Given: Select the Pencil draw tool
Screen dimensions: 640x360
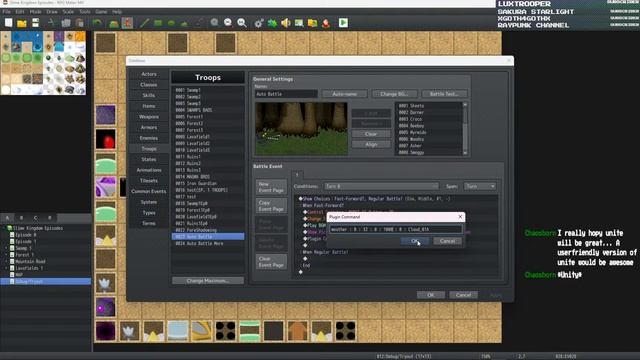Looking at the screenshot, I should [x=144, y=23].
